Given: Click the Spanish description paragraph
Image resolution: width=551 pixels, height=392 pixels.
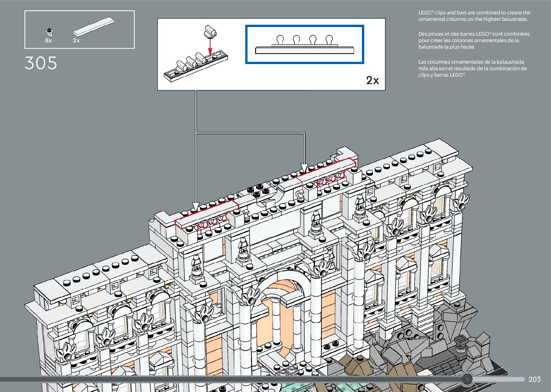Looking at the screenshot, I should [472, 68].
